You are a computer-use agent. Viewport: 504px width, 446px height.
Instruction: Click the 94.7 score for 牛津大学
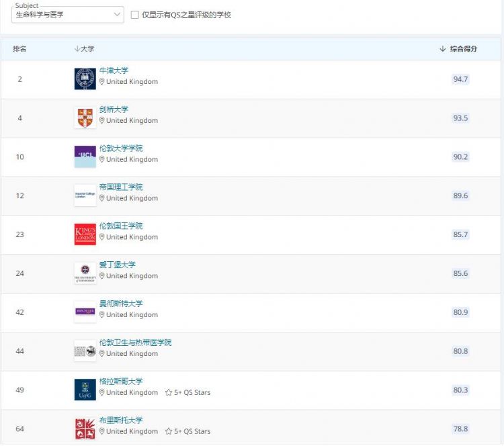[460, 79]
